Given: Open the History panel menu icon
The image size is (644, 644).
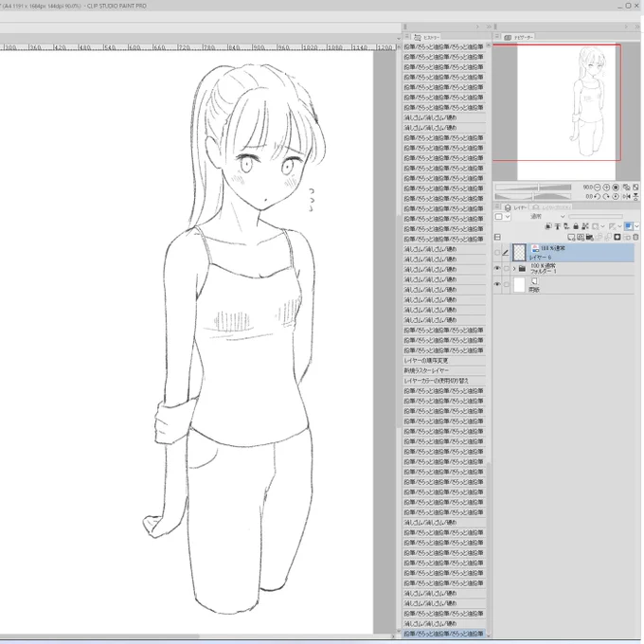Looking at the screenshot, I should (x=407, y=37).
